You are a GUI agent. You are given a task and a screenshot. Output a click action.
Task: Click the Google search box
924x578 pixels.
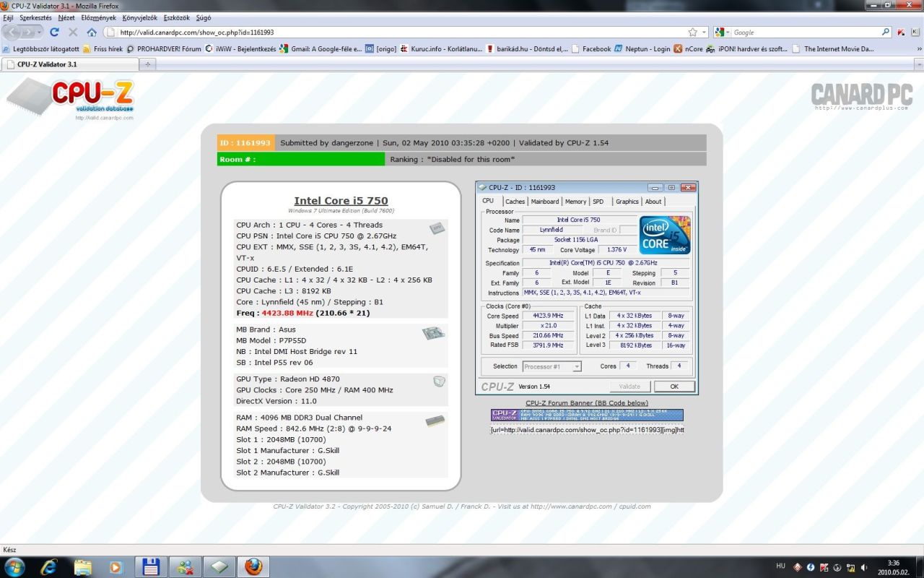pyautogui.click(x=806, y=32)
